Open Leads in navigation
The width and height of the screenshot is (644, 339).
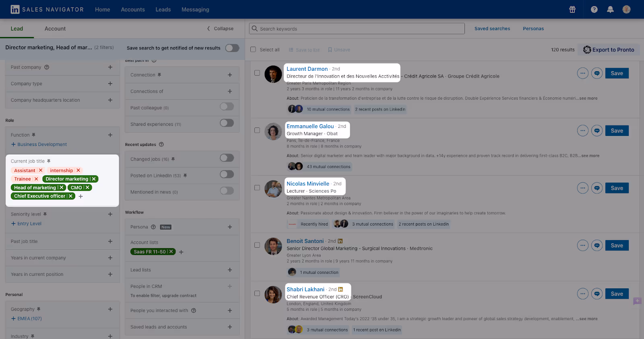tap(163, 10)
